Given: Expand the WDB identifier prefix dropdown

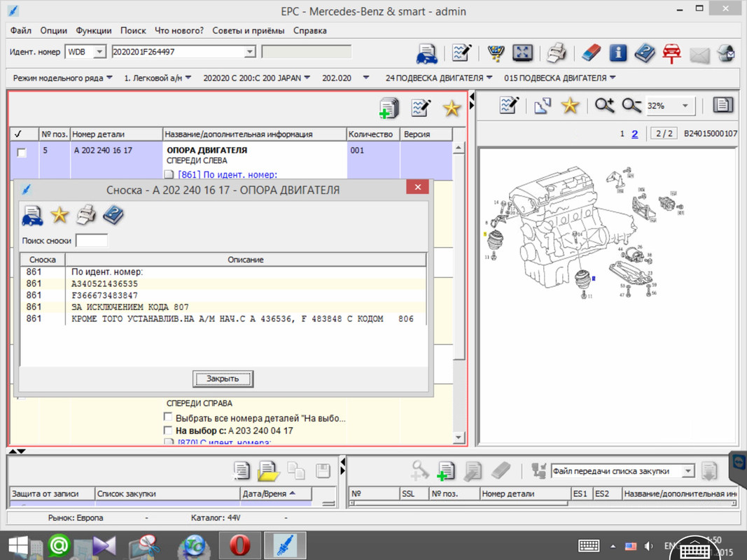Looking at the screenshot, I should tap(99, 52).
